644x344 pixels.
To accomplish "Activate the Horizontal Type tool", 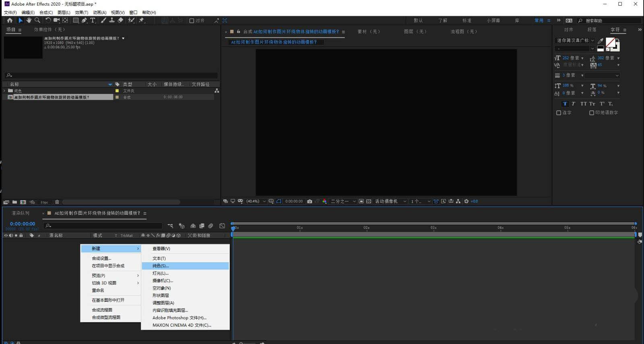I will point(93,20).
